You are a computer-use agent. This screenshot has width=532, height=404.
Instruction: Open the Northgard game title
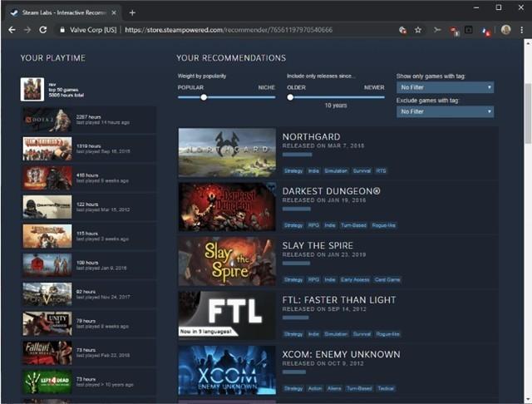click(311, 136)
